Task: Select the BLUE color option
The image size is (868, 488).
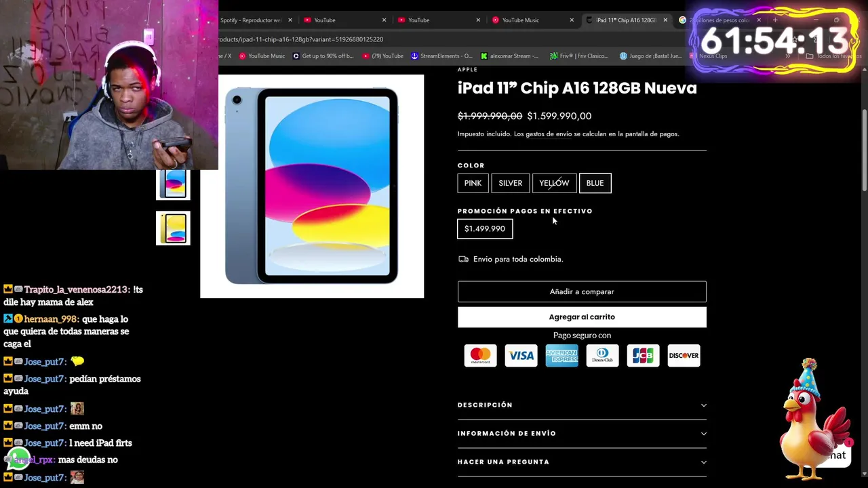Action: click(x=595, y=183)
